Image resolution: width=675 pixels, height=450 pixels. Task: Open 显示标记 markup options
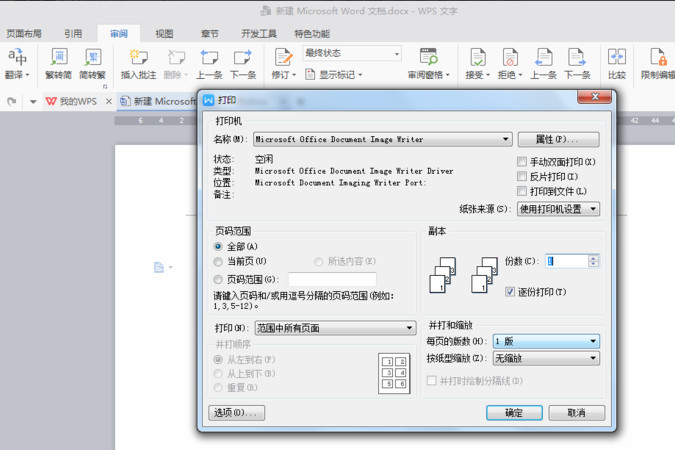(x=334, y=75)
